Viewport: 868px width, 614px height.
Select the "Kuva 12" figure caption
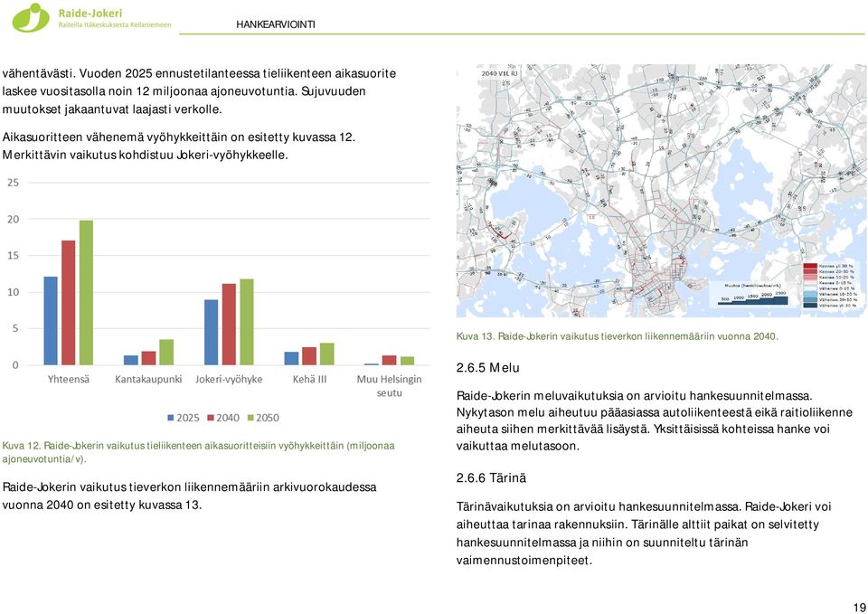click(x=198, y=452)
